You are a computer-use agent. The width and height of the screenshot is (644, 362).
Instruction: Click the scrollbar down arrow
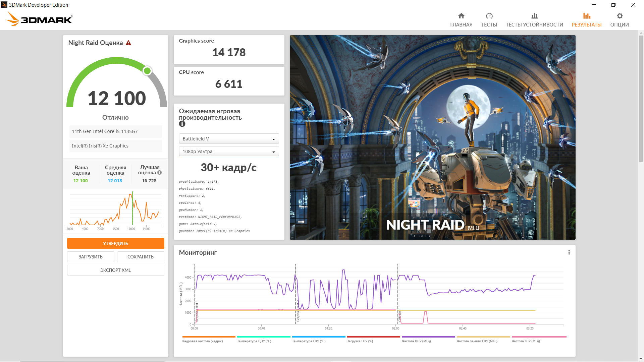641,359
